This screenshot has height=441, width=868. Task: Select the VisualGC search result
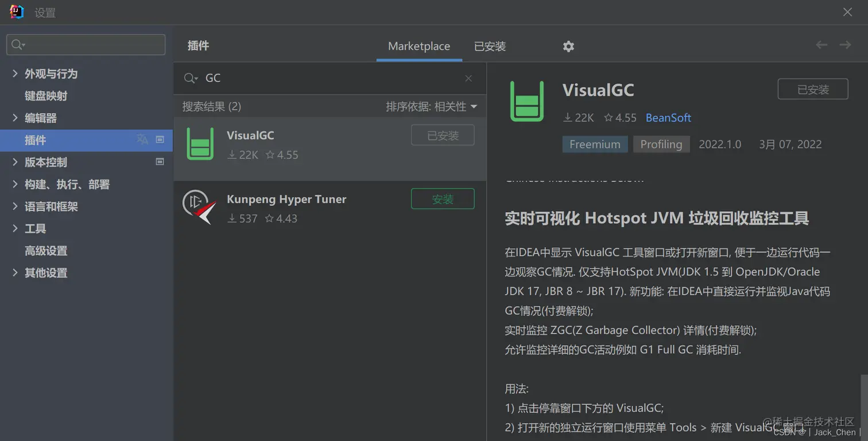[x=330, y=149]
